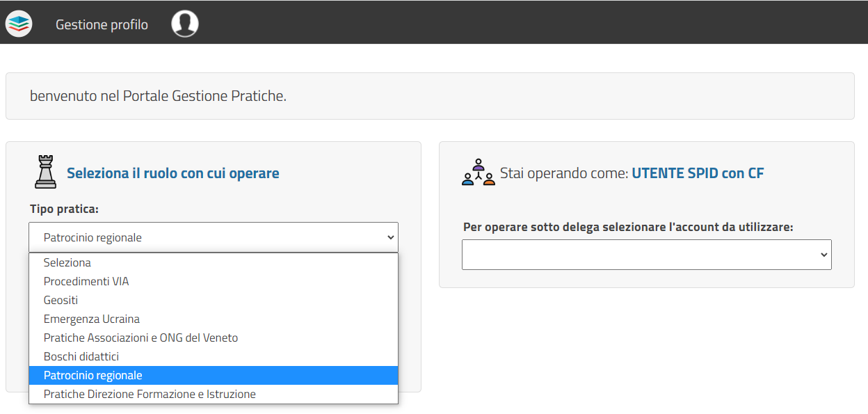Click the benvenuto welcome banner text
Screen dimensions: 868x414
158,96
